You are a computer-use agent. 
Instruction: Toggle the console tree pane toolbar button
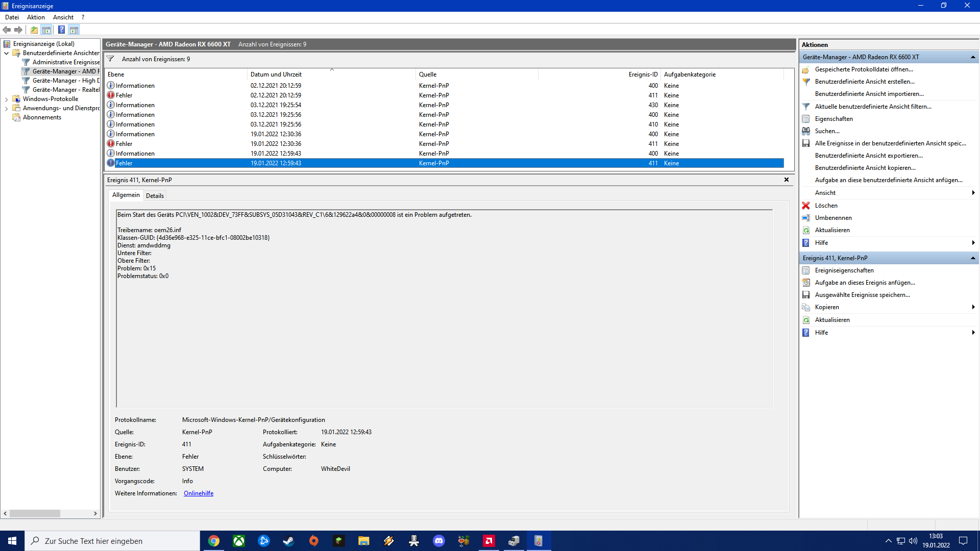point(46,30)
